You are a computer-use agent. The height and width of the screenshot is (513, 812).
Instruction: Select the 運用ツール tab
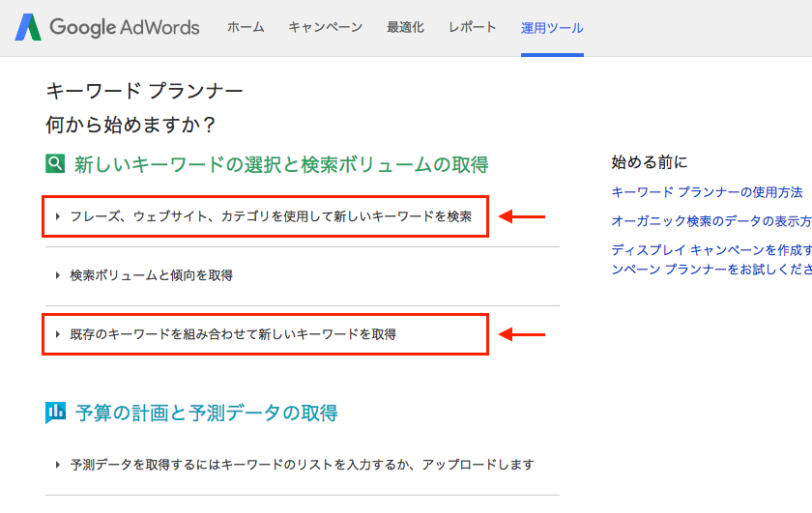click(x=552, y=28)
